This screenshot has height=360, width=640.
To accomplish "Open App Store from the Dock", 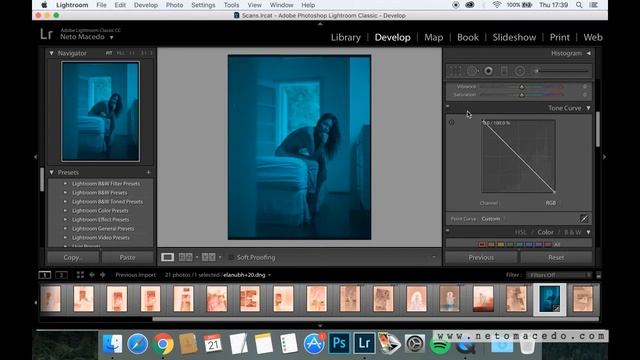I will (314, 343).
